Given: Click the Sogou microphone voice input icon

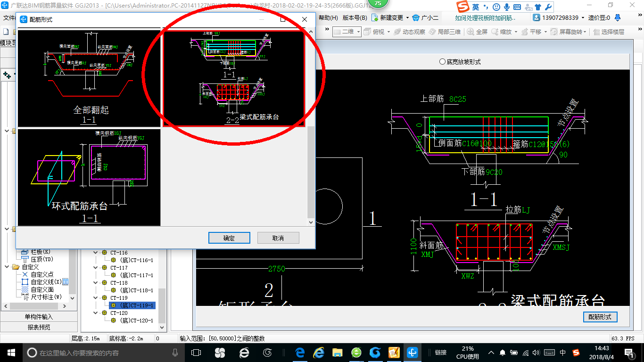Looking at the screenshot, I should [507, 7].
